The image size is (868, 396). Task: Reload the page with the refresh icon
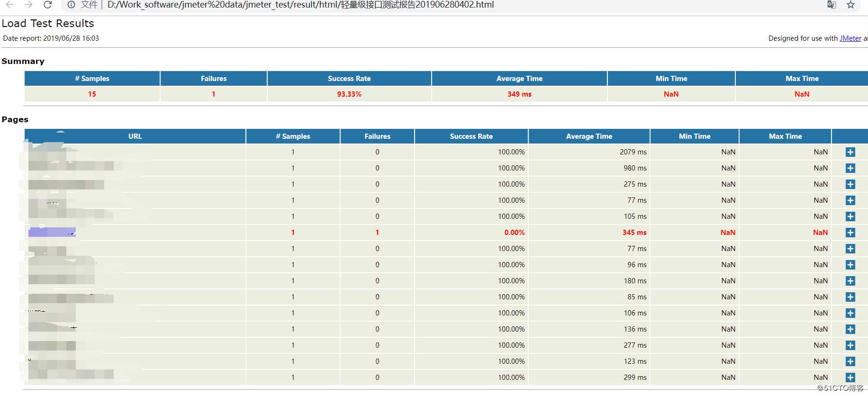click(47, 5)
